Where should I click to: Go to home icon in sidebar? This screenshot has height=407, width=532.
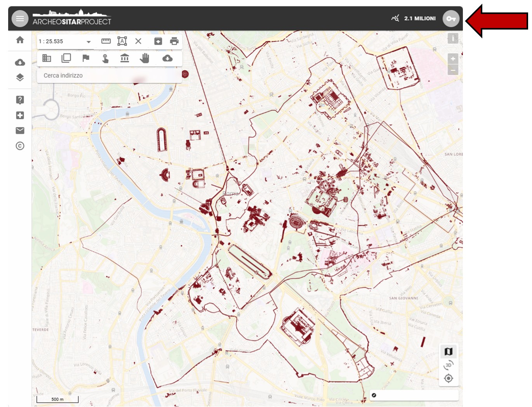(20, 40)
